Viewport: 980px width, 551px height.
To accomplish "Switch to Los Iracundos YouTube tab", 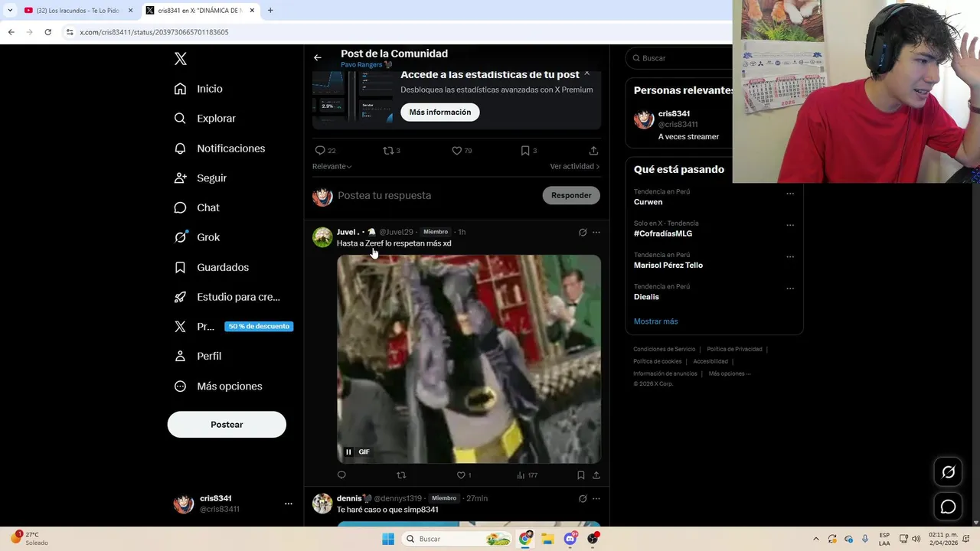I will pos(77,11).
